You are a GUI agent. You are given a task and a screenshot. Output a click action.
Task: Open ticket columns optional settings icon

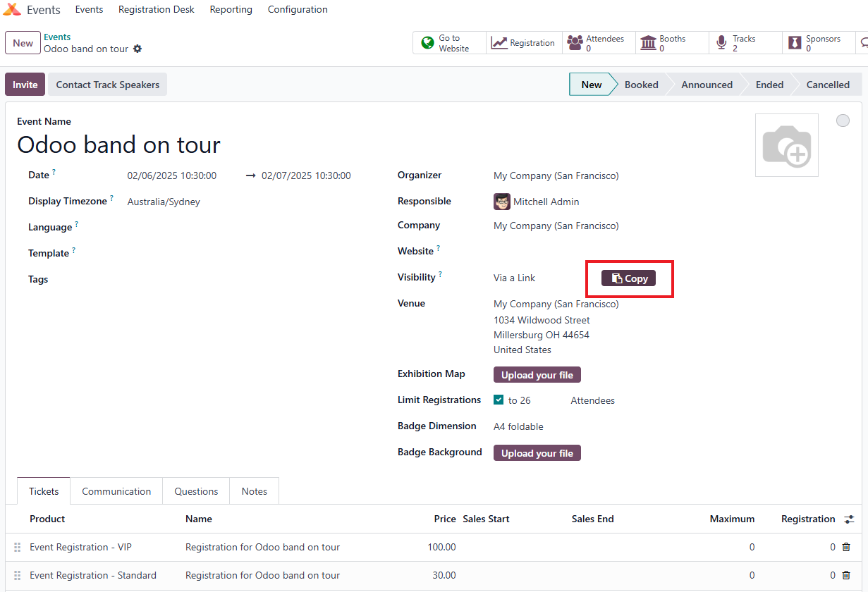pyautogui.click(x=849, y=519)
